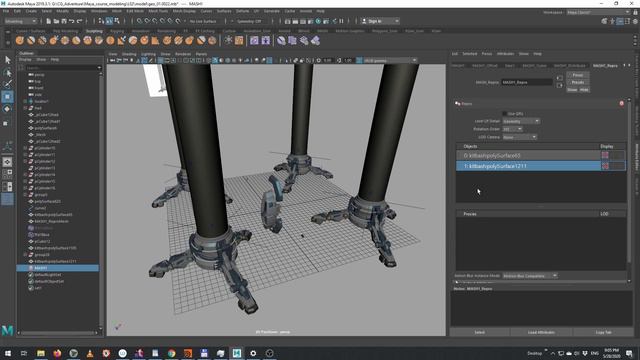
Task: Select the Smooth sculpt tool
Action: [31, 40]
